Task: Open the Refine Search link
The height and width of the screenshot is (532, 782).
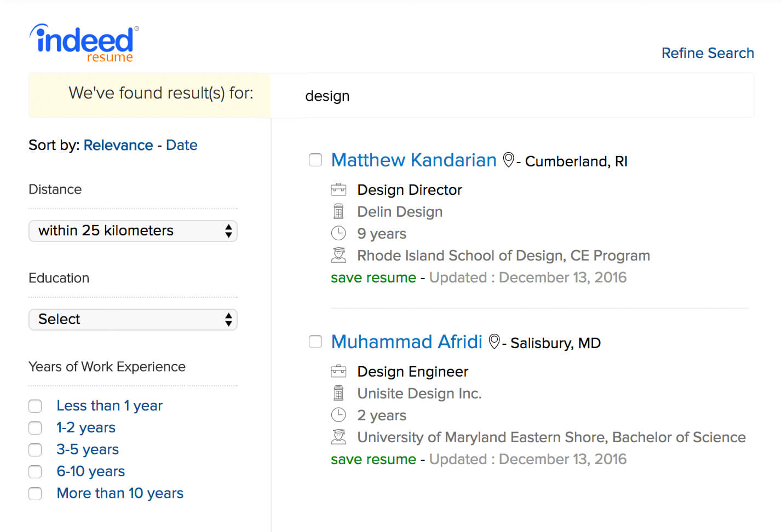Action: coord(707,53)
